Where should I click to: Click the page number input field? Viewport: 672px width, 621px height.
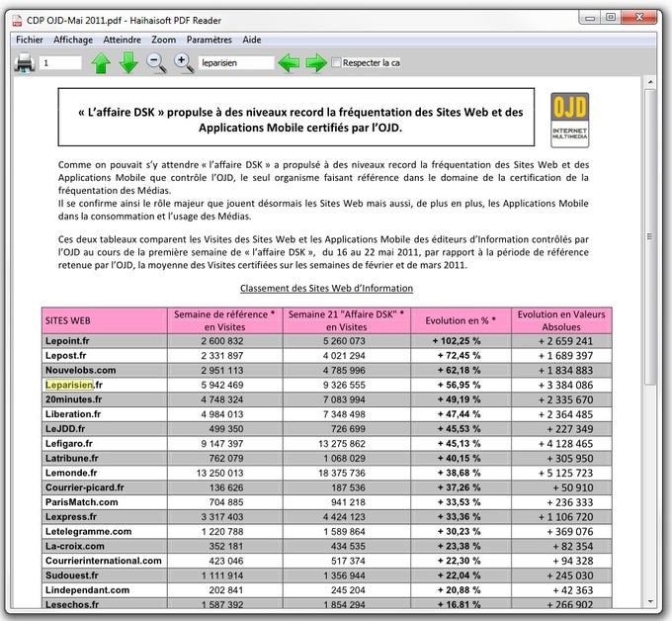[x=60, y=63]
